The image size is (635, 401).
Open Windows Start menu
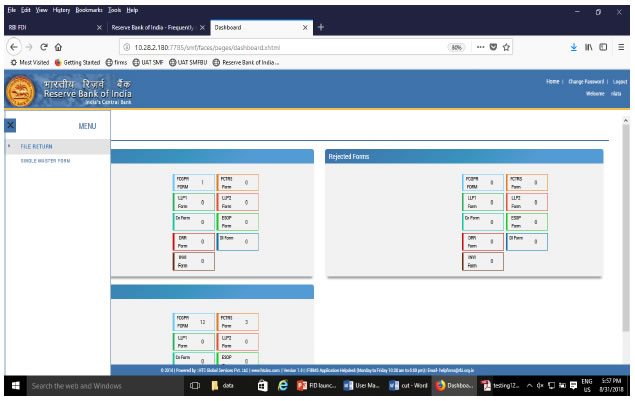click(14, 386)
